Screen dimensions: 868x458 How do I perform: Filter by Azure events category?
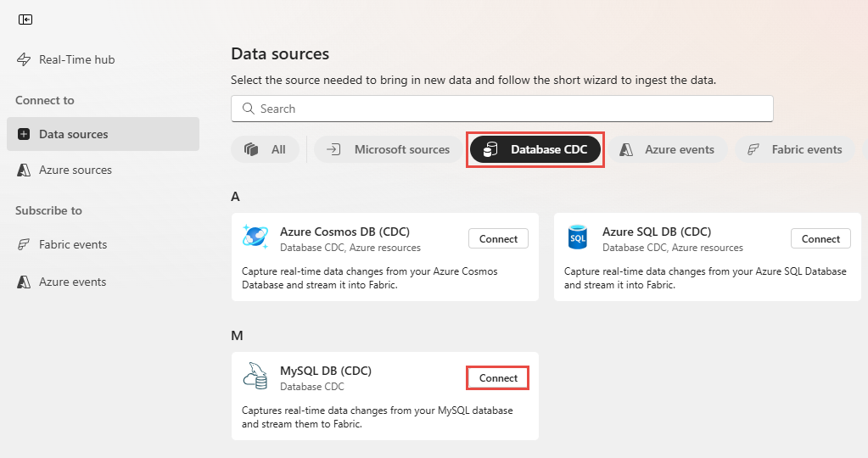(668, 149)
